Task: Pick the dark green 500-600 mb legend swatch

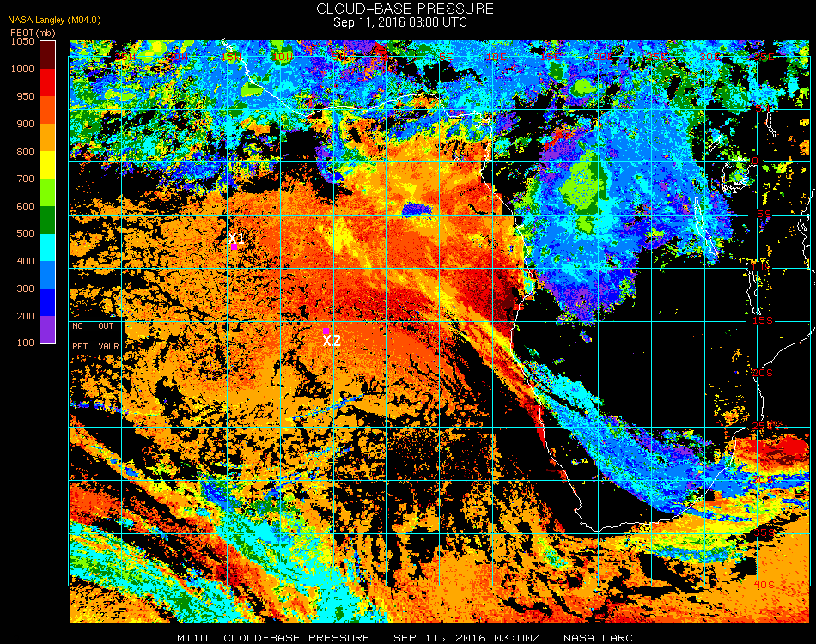Action: (x=47, y=220)
